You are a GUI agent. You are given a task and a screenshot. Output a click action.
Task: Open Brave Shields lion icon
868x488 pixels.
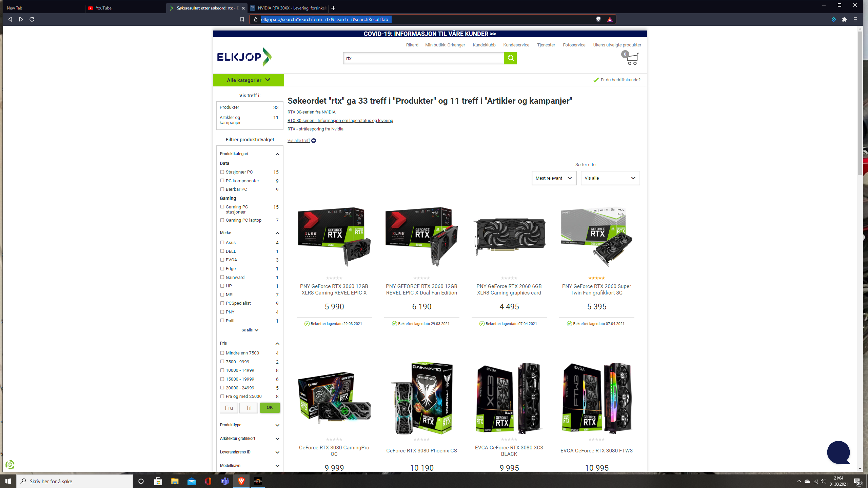598,19
